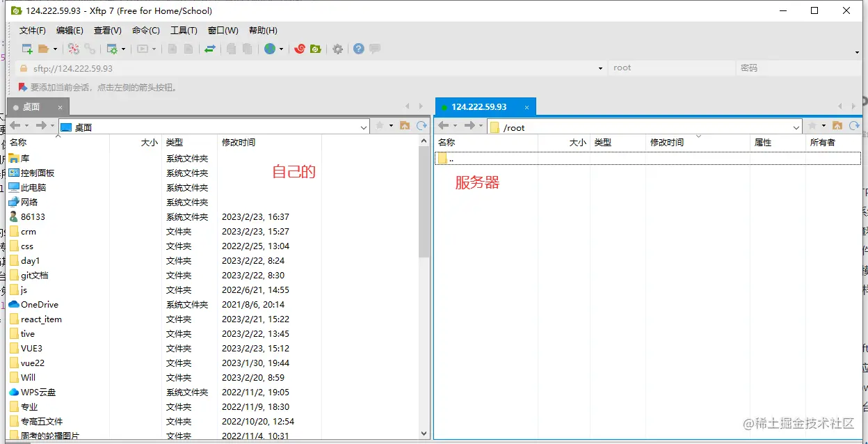Open the 工具(T) menu
This screenshot has height=444, width=868.
click(184, 31)
